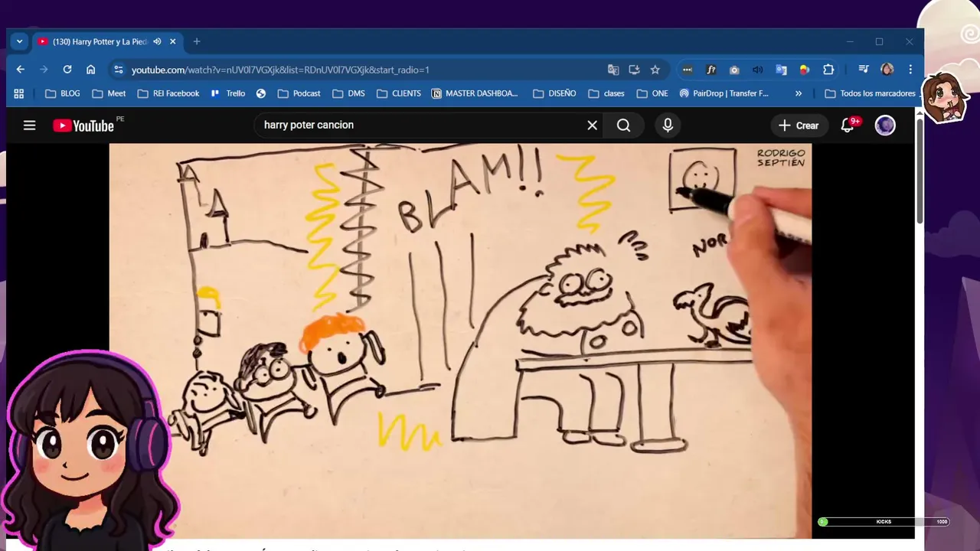This screenshot has height=551, width=980.
Task: Go back to the previous page
Action: [21, 70]
